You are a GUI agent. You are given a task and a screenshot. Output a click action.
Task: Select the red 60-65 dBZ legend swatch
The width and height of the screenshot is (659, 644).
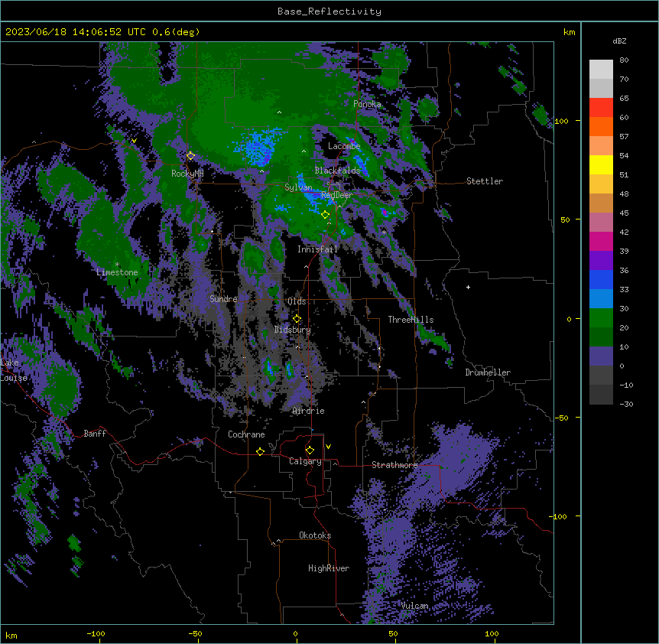click(x=601, y=108)
